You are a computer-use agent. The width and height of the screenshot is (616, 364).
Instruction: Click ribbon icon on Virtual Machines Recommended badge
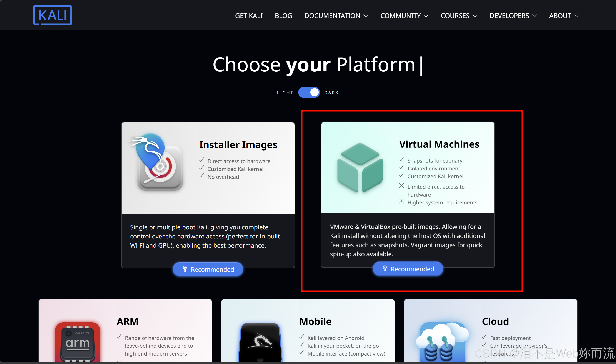385,269
